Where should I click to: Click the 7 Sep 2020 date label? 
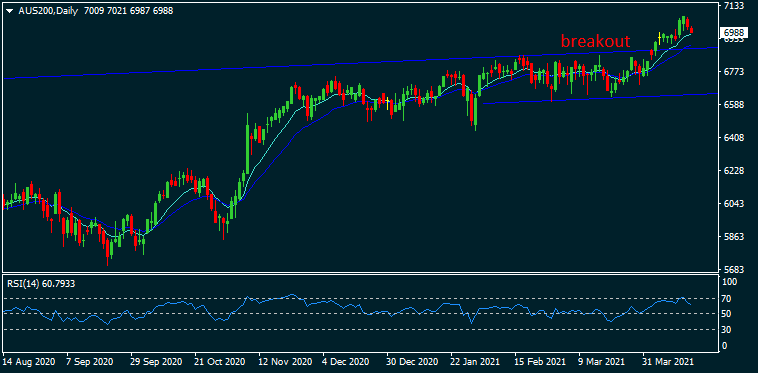pos(89,361)
